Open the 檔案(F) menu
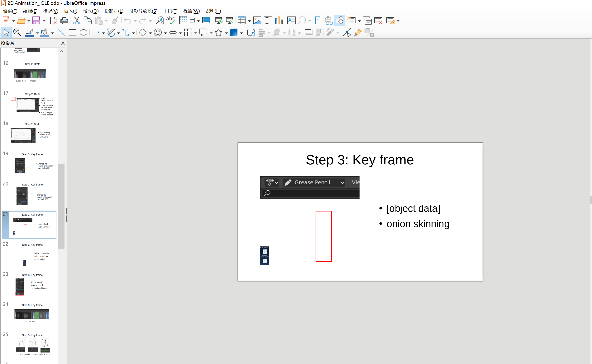The image size is (592, 364). pos(10,11)
